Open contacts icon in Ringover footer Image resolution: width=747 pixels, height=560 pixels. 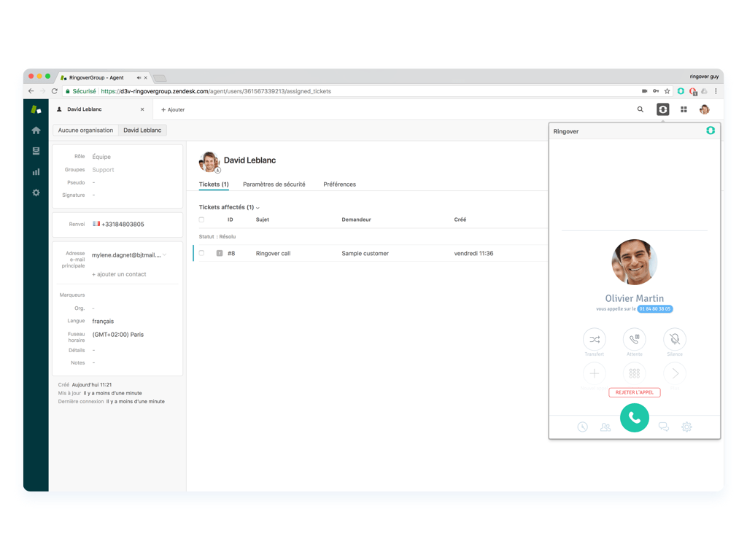(x=605, y=427)
